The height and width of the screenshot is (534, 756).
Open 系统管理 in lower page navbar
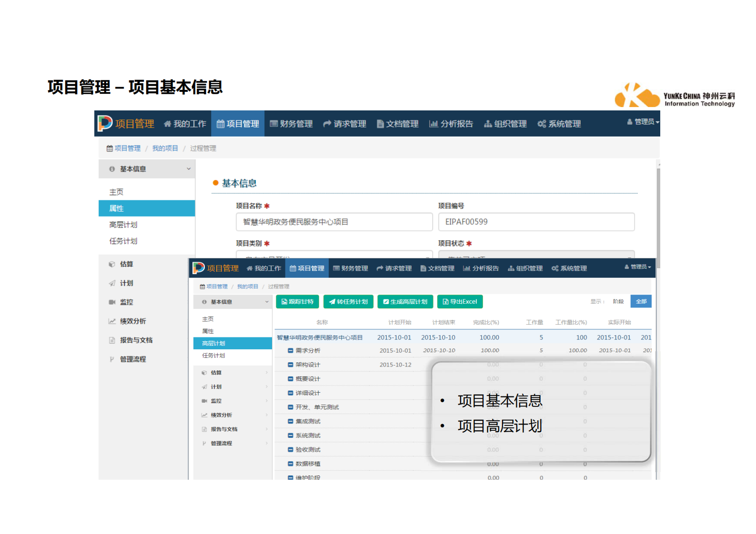pos(569,268)
